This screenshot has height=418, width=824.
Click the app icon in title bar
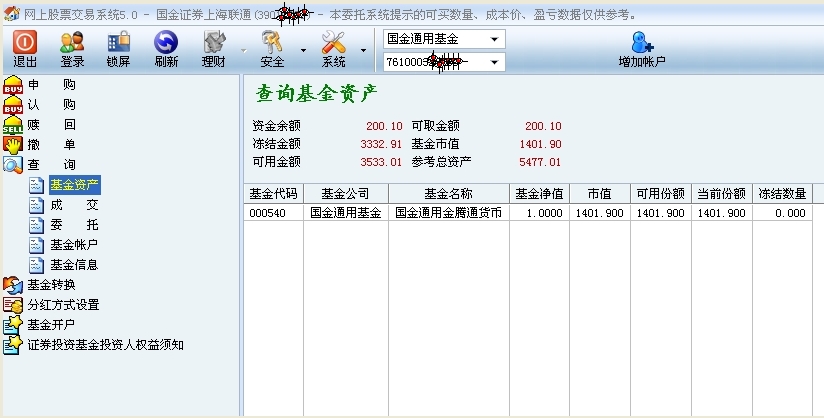pyautogui.click(x=12, y=14)
